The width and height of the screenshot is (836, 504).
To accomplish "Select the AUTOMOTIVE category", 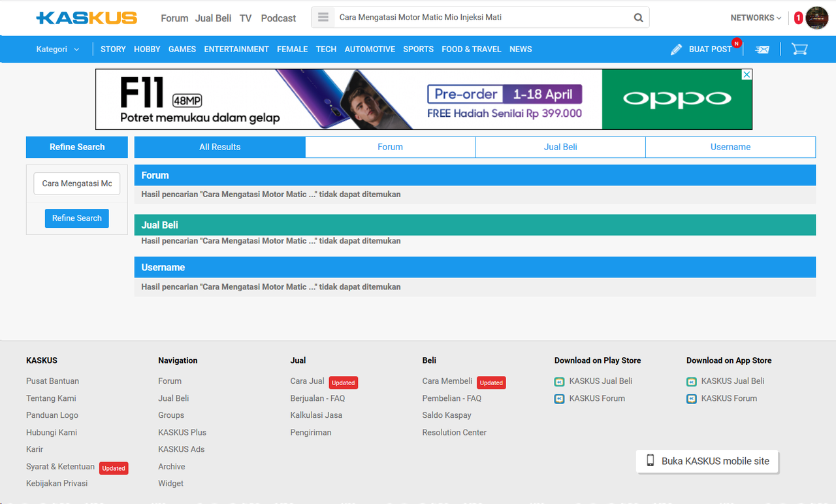I will click(370, 49).
